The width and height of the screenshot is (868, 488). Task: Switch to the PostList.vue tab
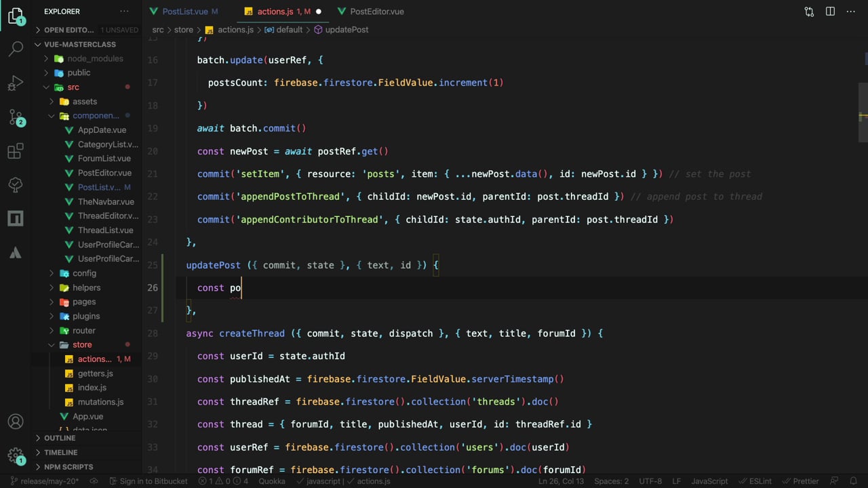click(x=184, y=12)
